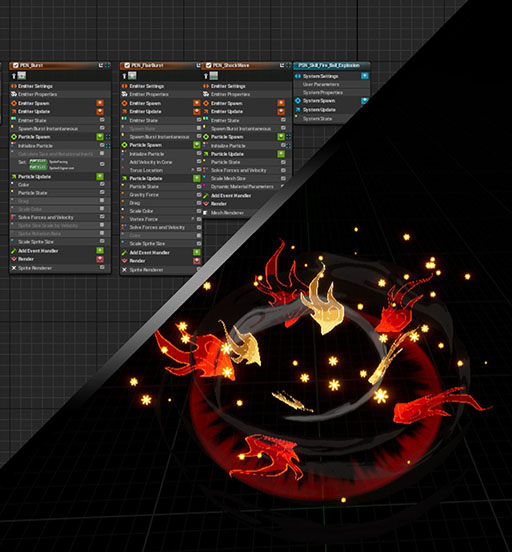Viewport: 512px width, 552px height.
Task: Click the blue System Settings add button
Action: 365,76
